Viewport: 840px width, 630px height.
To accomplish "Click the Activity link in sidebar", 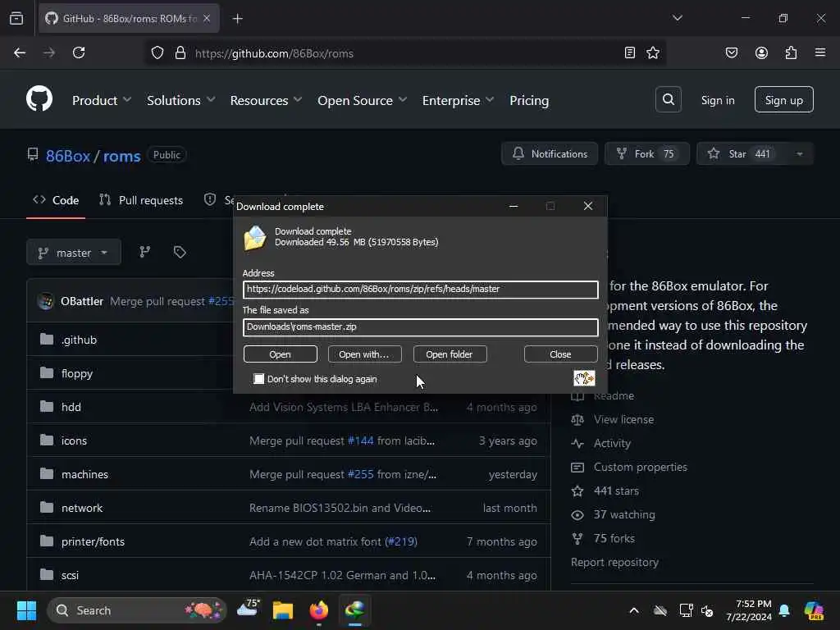I will (612, 443).
